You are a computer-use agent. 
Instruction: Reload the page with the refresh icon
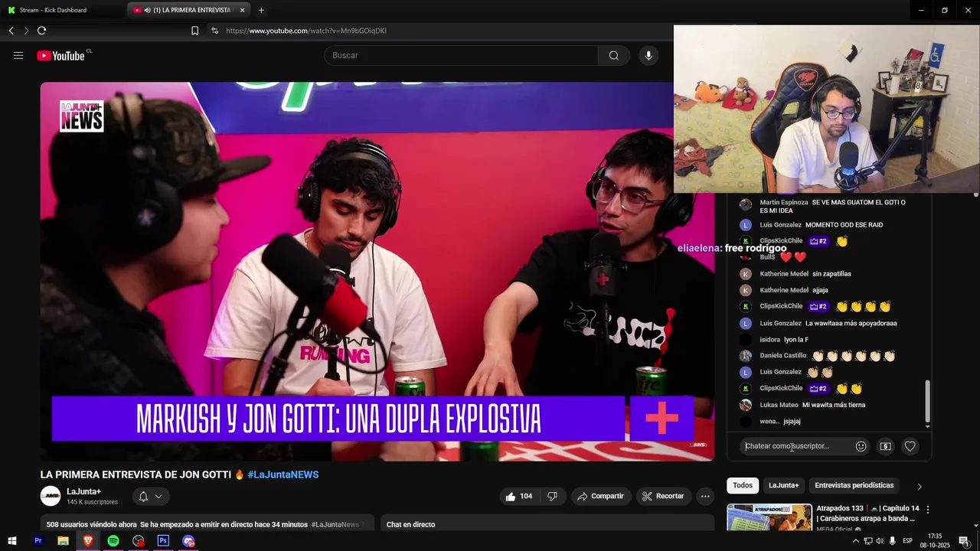pyautogui.click(x=42, y=31)
